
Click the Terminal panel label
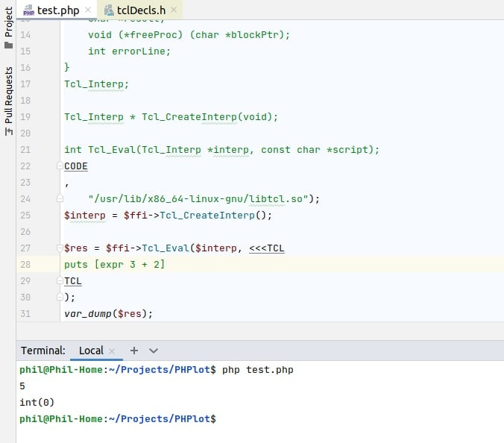43,351
